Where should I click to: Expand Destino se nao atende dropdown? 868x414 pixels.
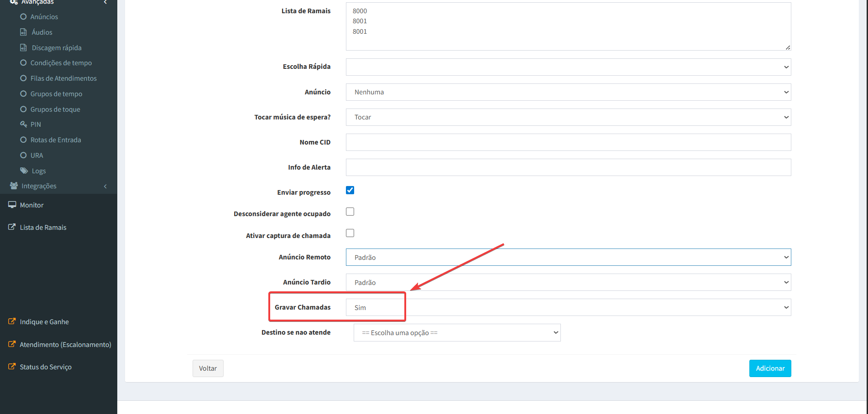(457, 332)
